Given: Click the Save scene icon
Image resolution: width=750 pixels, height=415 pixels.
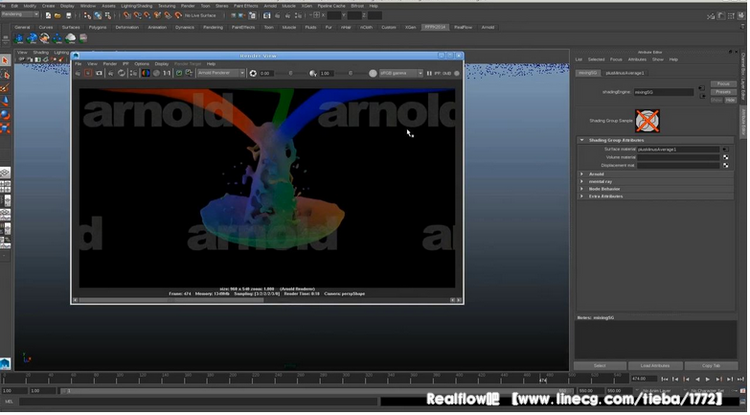Looking at the screenshot, I should 68,16.
